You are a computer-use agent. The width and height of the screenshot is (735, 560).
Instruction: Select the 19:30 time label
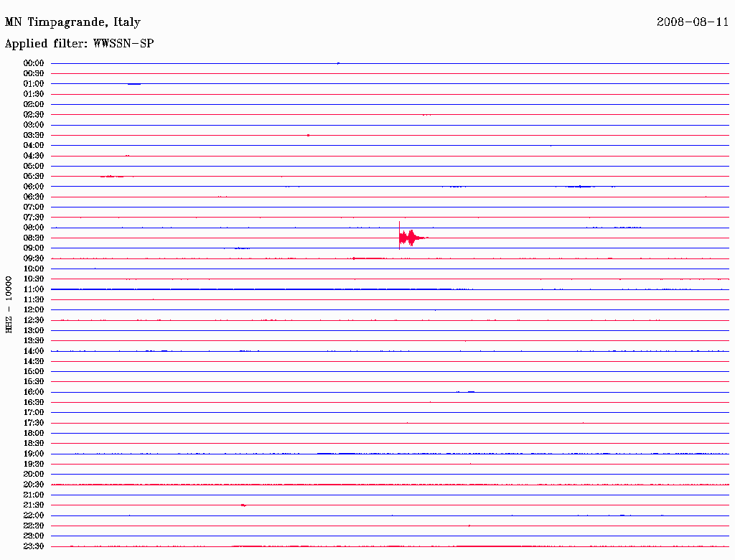click(34, 464)
